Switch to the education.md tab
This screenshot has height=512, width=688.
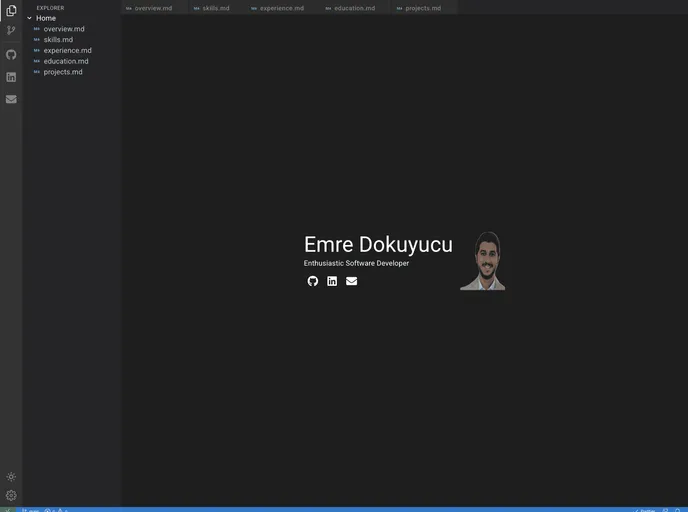[x=354, y=8]
